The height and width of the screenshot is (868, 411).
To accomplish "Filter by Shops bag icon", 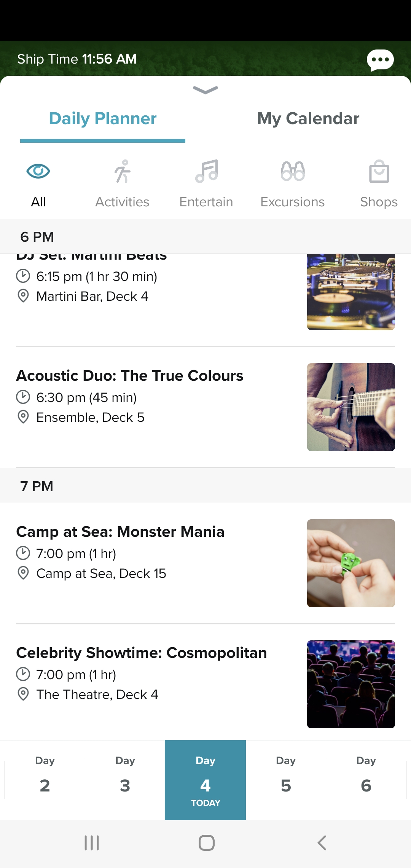I will (x=379, y=172).
